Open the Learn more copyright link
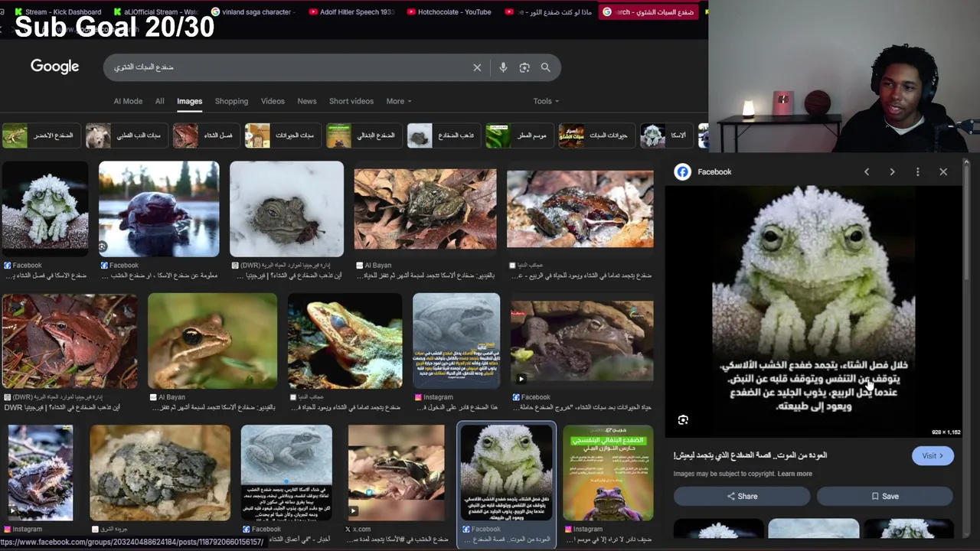This screenshot has width=980, height=551. 795,474
